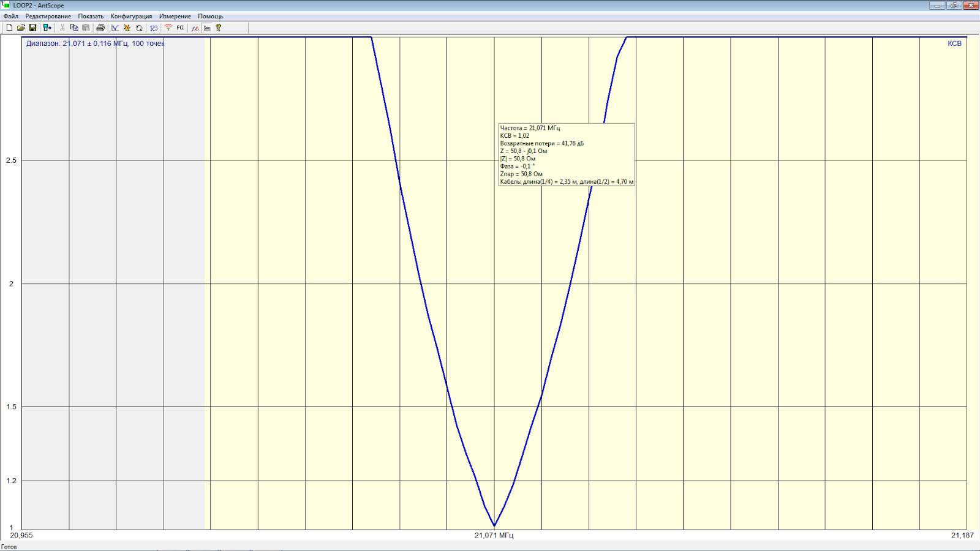Cut selection with the scissors icon

pyautogui.click(x=62, y=28)
